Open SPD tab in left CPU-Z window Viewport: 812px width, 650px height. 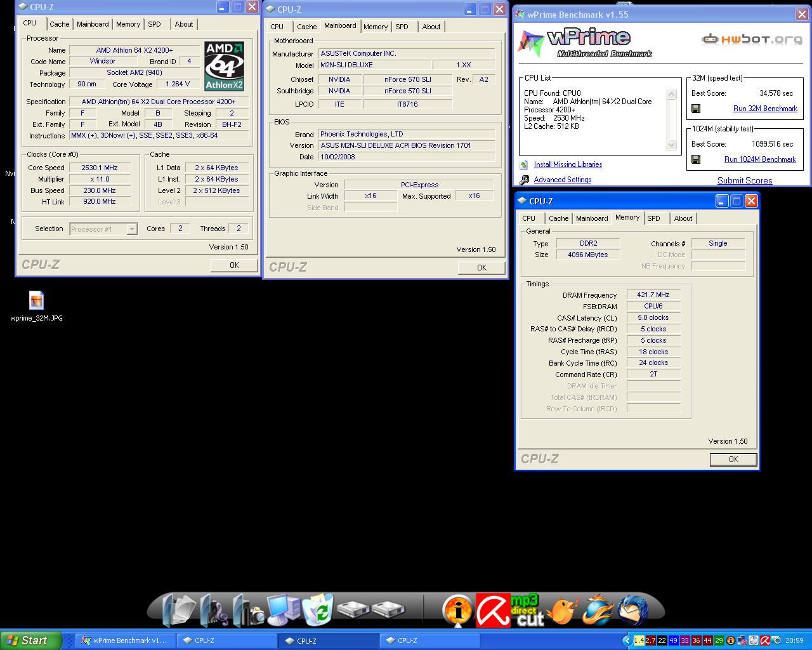(x=154, y=24)
